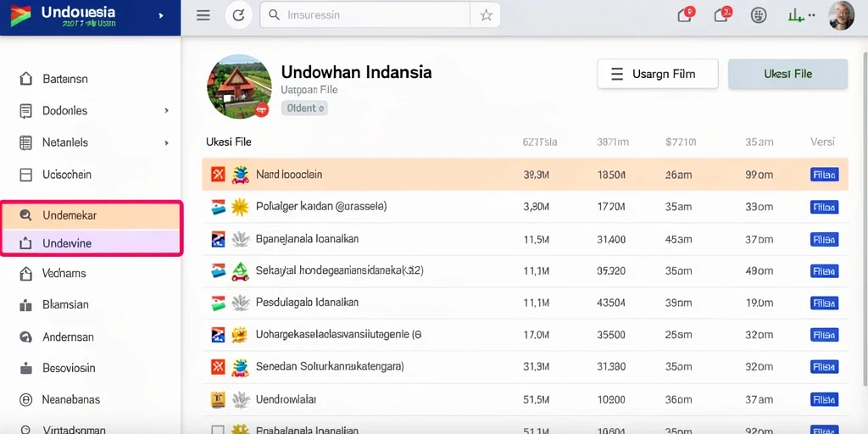Click the red badge on profile picture
This screenshot has height=434, width=868.
[261, 109]
